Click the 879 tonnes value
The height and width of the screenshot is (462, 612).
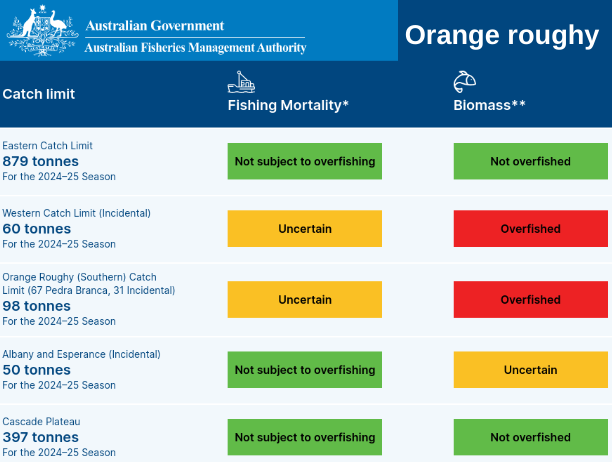click(40, 161)
